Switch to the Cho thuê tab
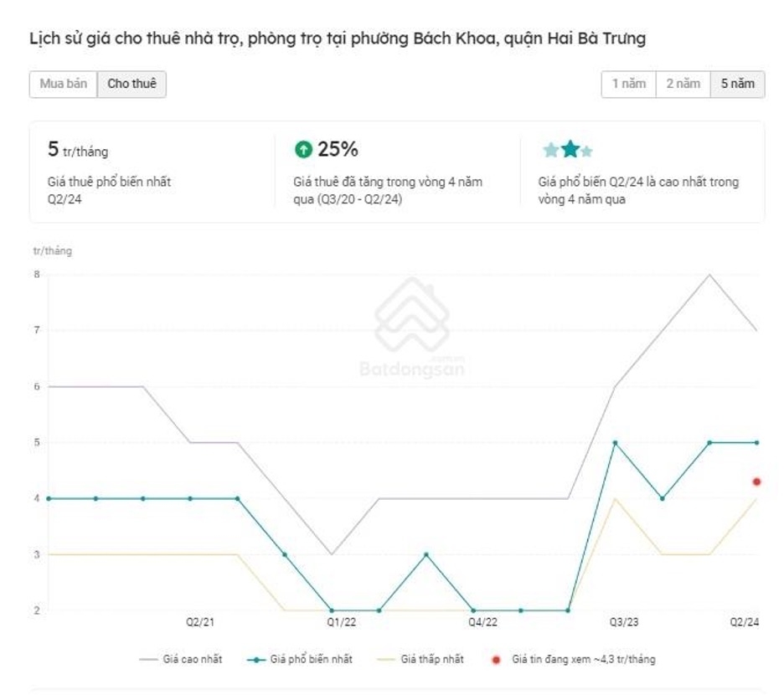Screen dimensions: 784x695 coord(132,84)
